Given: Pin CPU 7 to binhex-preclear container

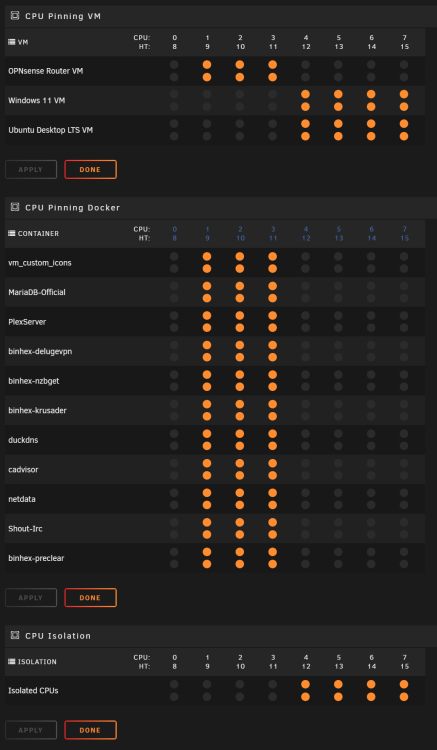Looking at the screenshot, I should [x=404, y=551].
